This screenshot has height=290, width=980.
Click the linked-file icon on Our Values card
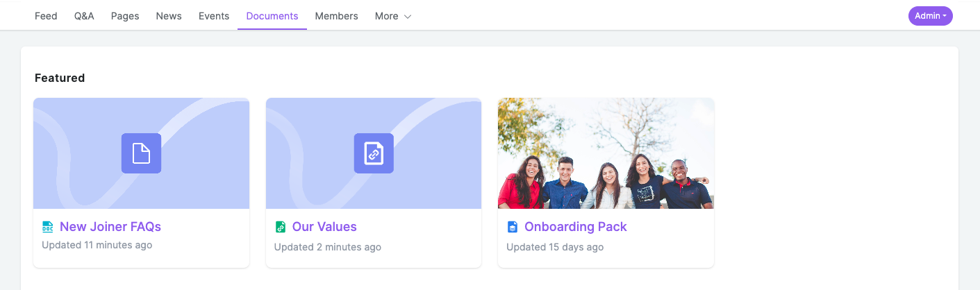point(374,153)
